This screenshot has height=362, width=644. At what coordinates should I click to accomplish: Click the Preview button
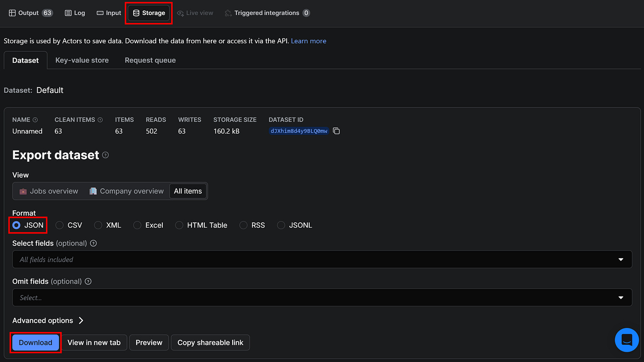click(x=149, y=343)
